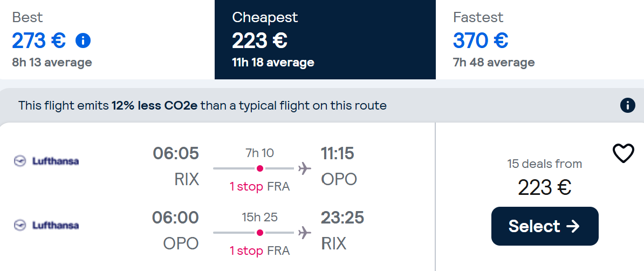The width and height of the screenshot is (644, 271).
Task: Switch to the Fastest sorting tab
Action: click(540, 39)
